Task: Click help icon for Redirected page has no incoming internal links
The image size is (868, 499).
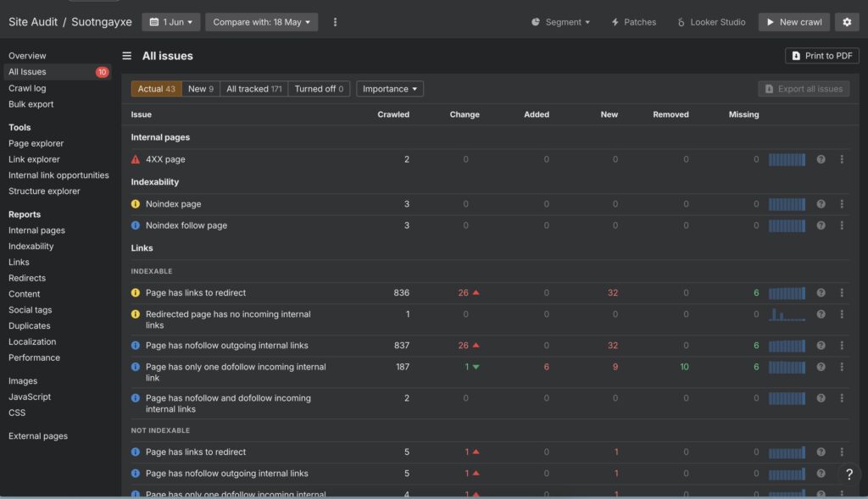Action: pos(821,314)
